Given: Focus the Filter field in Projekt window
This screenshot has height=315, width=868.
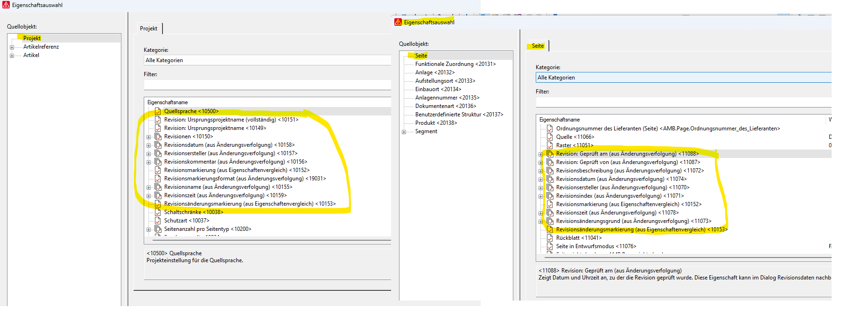Looking at the screenshot, I should tap(267, 85).
